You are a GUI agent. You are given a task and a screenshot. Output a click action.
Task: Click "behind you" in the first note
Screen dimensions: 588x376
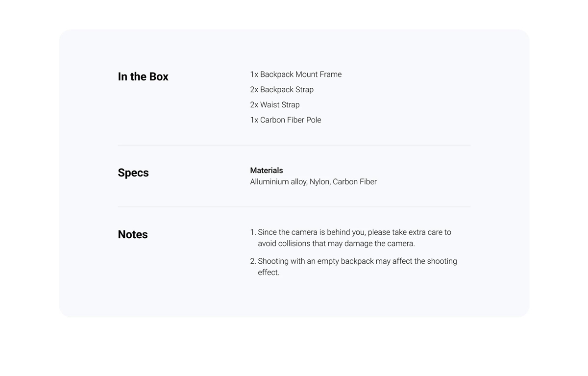(346, 232)
